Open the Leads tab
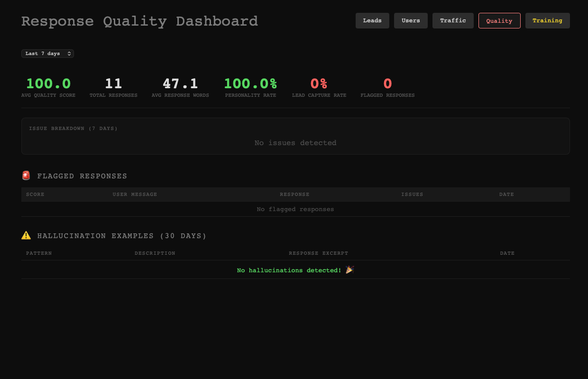Image resolution: width=588 pixels, height=379 pixels. pos(372,20)
